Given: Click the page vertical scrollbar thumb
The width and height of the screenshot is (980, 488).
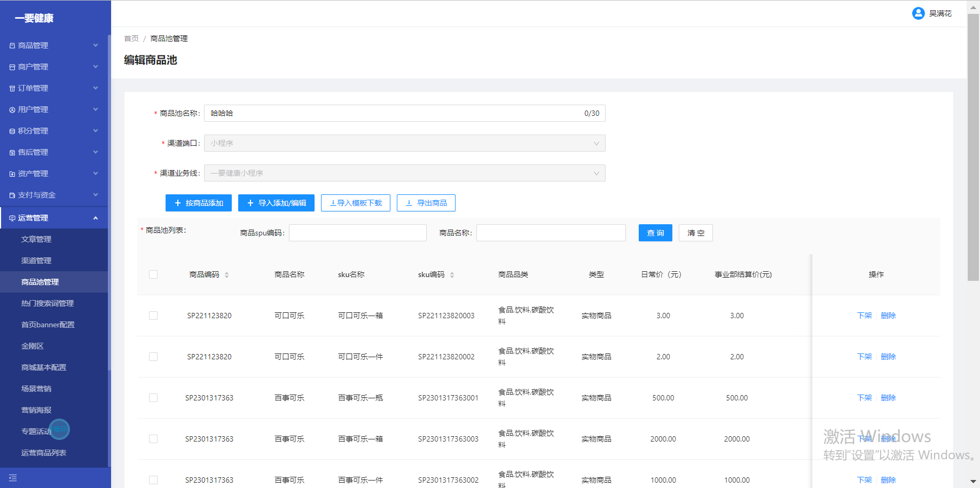Looking at the screenshot, I should click(974, 147).
